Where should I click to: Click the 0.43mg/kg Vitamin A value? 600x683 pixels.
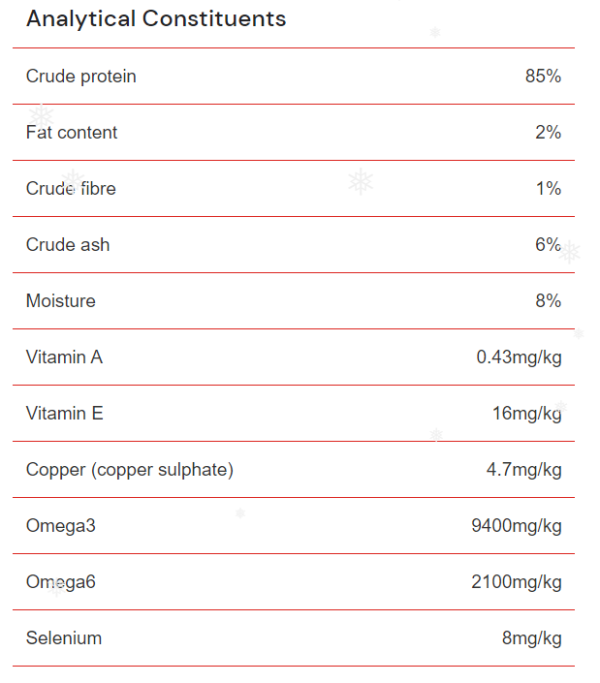(519, 358)
